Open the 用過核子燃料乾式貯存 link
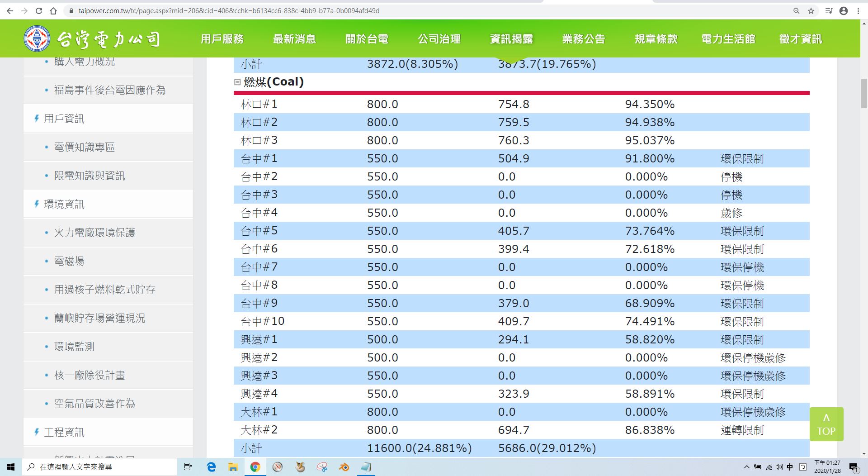868x476 pixels. (105, 290)
